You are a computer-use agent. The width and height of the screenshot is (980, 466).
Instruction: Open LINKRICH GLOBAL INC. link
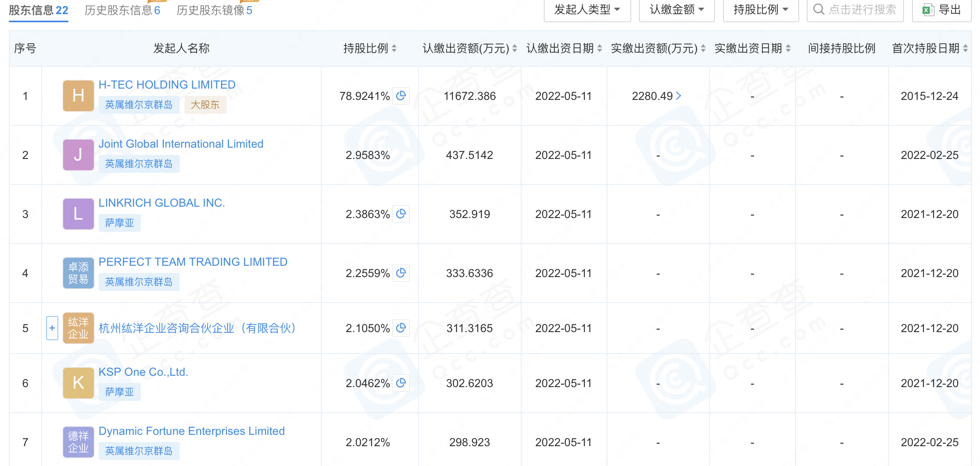pyautogui.click(x=162, y=203)
